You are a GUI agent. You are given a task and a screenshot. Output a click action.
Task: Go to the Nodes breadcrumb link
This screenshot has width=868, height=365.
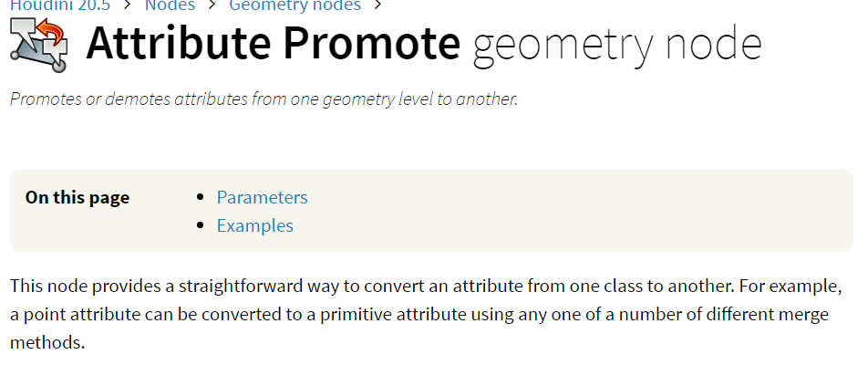170,5
